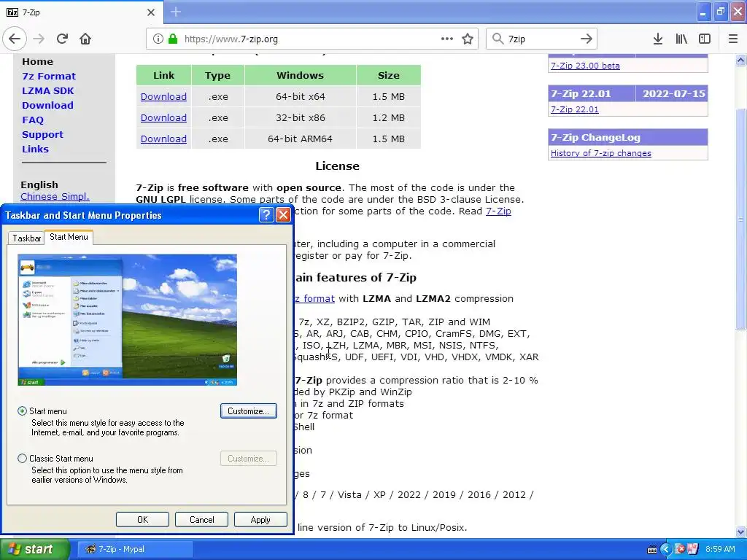This screenshot has width=747, height=560.
Task: Click the vertical scrollbar thumb
Action: tap(740, 219)
